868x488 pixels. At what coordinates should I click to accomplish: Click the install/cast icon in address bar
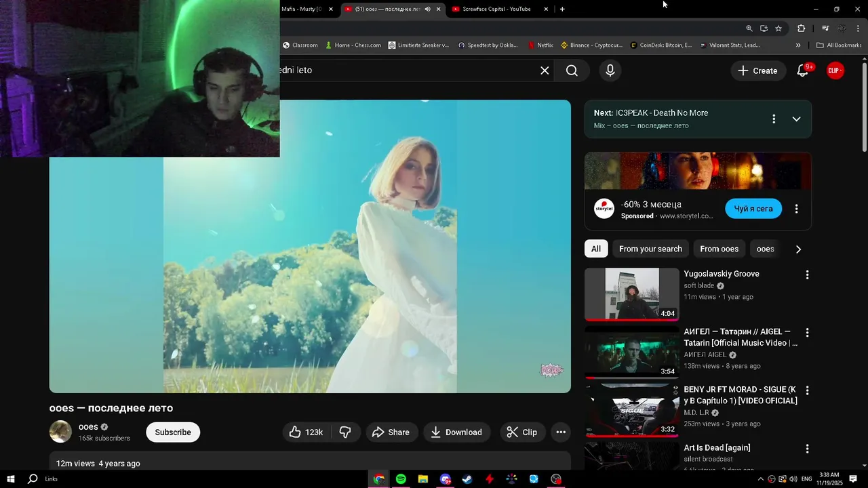pos(764,28)
